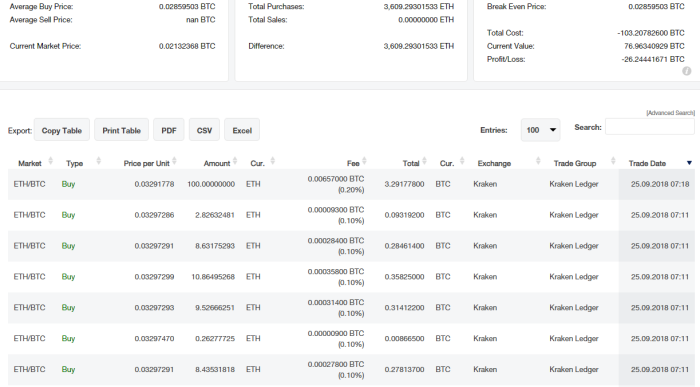This screenshot has width=700, height=387.
Task: Click Current Market Price value 0.02132368 BTC
Action: point(187,46)
